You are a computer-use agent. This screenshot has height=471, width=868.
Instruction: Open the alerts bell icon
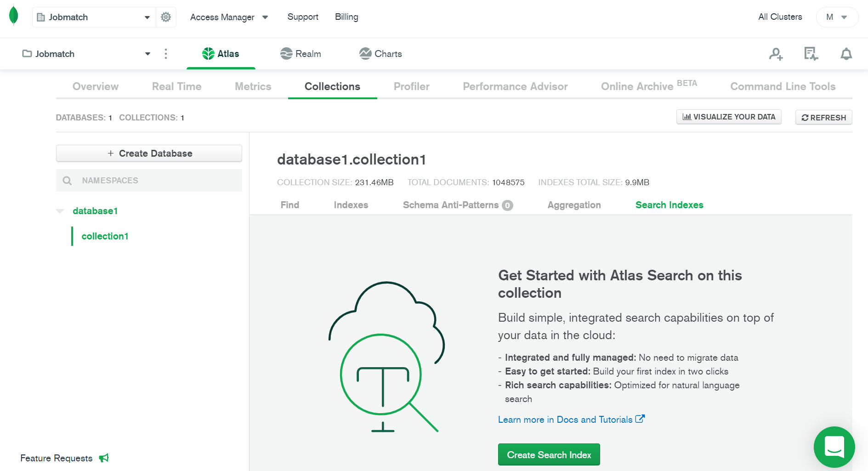846,54
